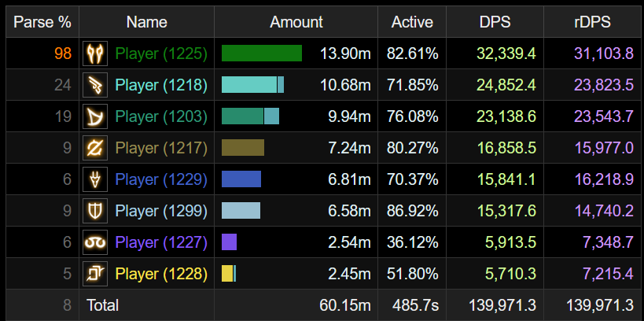The width and height of the screenshot is (644, 321).
Task: Click the rDPS value 14,740.2
Action: (x=604, y=211)
